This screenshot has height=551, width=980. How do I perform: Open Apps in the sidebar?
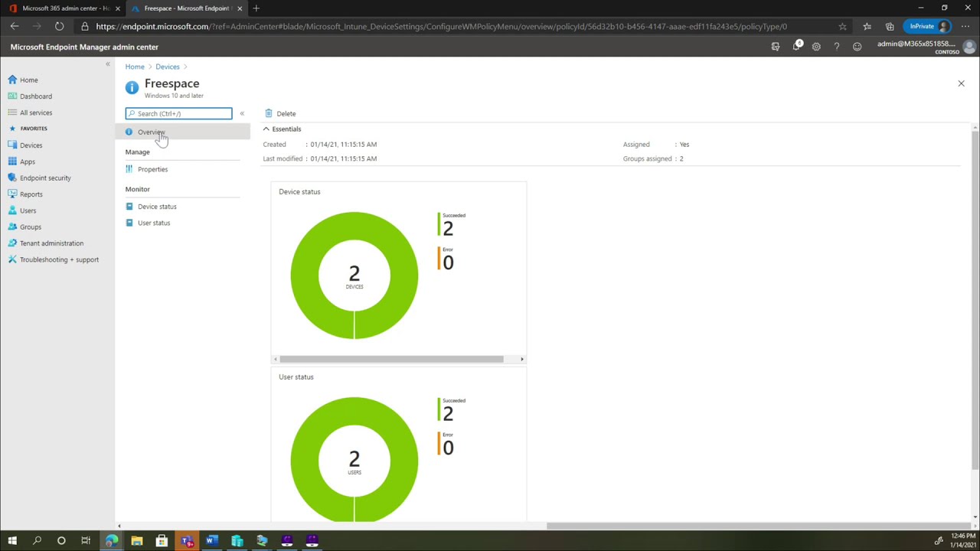pyautogui.click(x=28, y=161)
